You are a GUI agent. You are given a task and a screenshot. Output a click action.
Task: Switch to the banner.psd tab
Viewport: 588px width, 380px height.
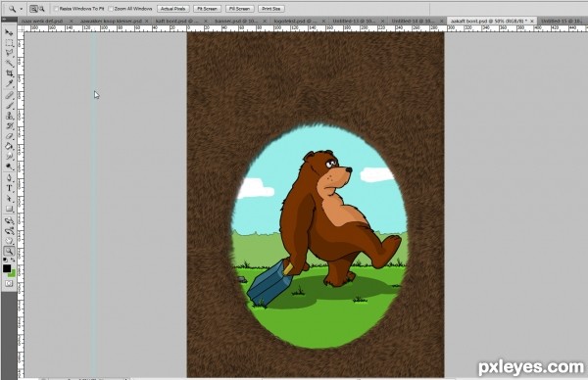tap(239, 21)
